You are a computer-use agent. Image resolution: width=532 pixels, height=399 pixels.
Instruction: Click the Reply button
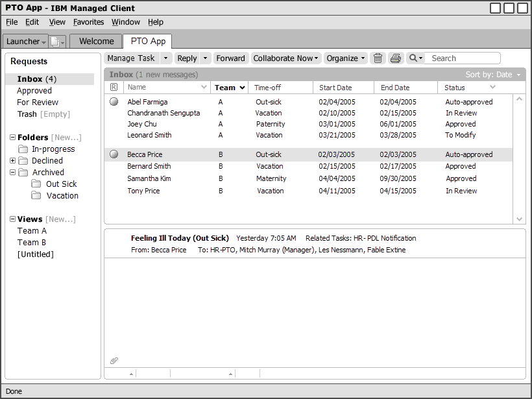pos(187,58)
